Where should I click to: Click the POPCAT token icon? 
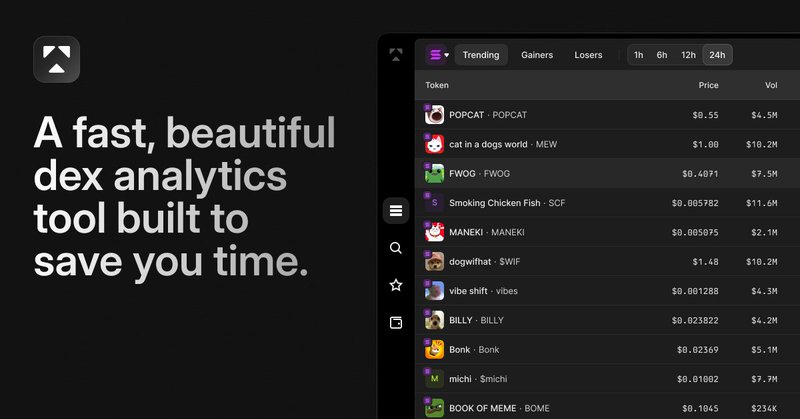click(x=434, y=115)
